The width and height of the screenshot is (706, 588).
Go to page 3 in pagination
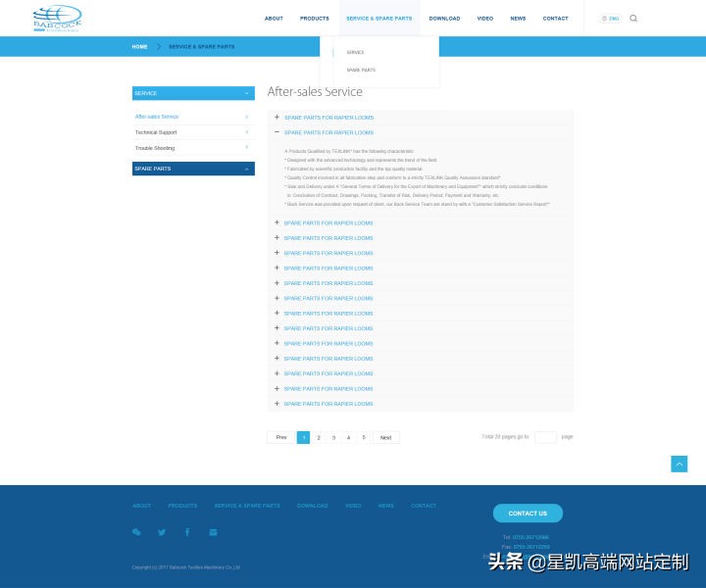tap(333, 437)
